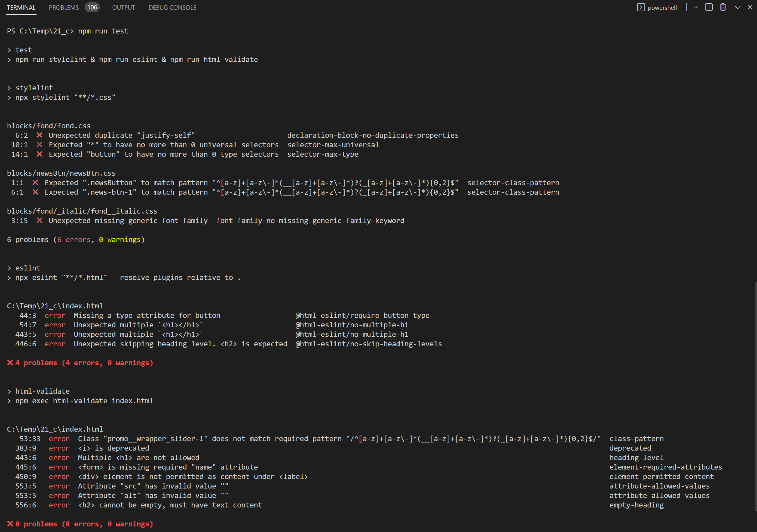Image resolution: width=757 pixels, height=532 pixels.
Task: Click the 54:7 error location
Action: [28, 325]
